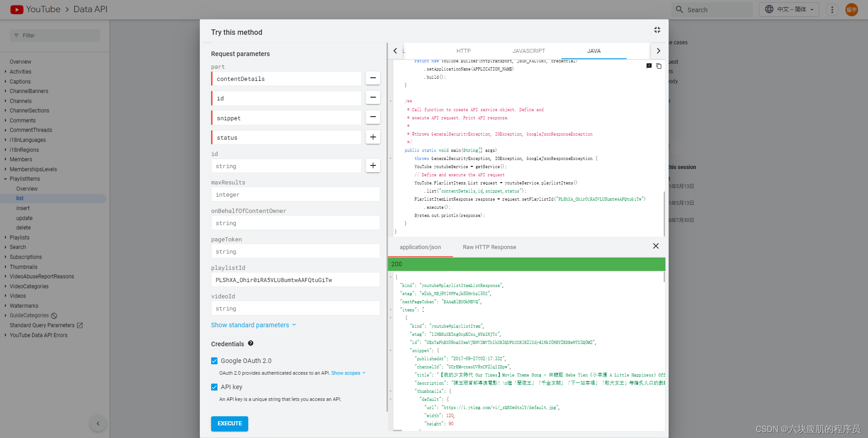Viewport: 868px width, 438px height.
Task: Expand Show standard parameters
Action: (x=253, y=325)
